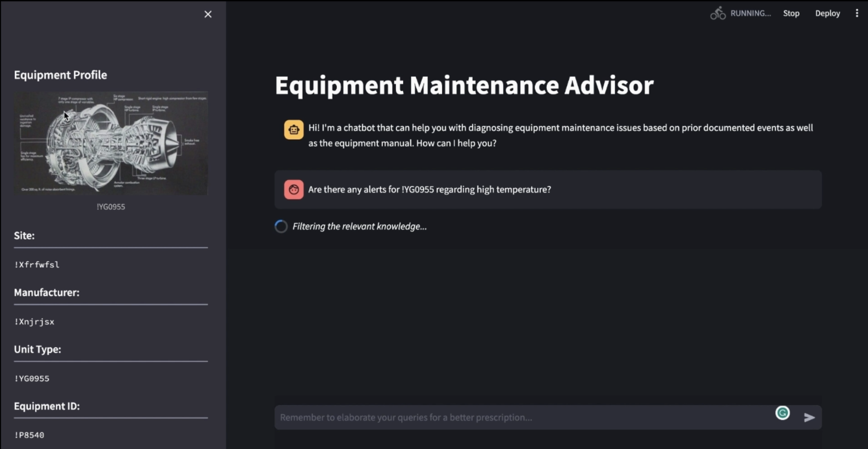Click the Equipment Maintenance Advisor title
The image size is (868, 449).
click(x=464, y=85)
